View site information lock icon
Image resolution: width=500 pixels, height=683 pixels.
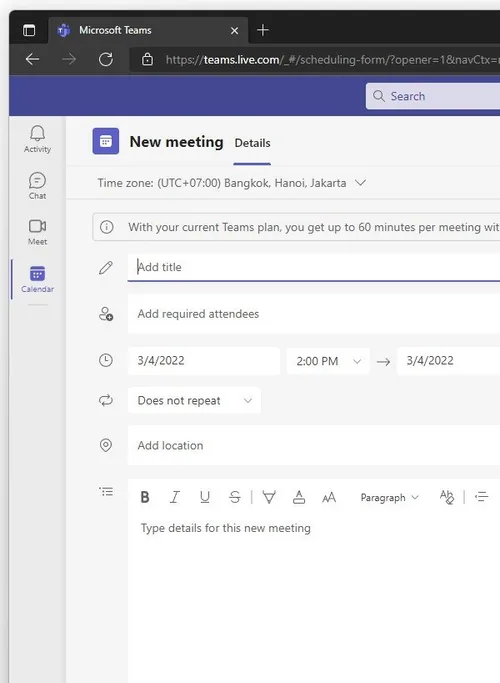(x=148, y=59)
